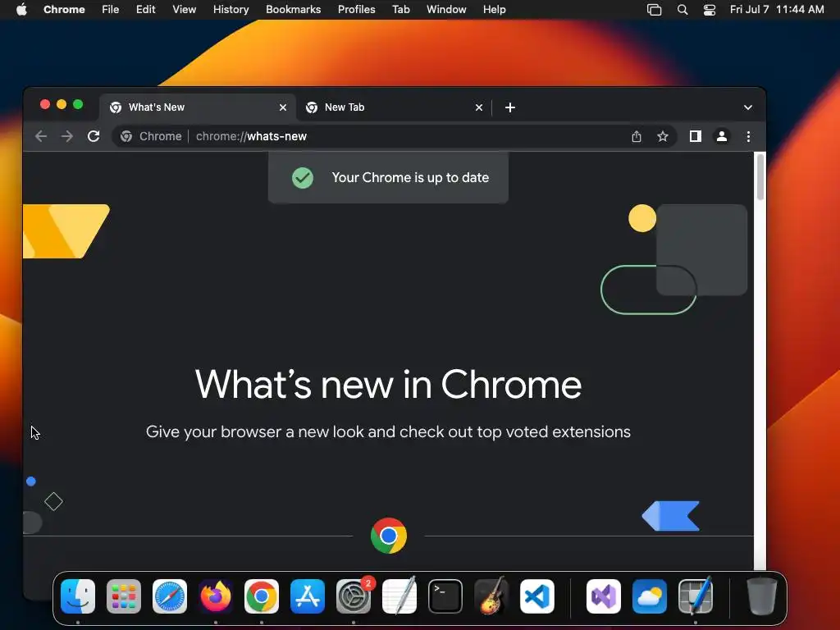Open Visual Studio Code from the Dock
The width and height of the screenshot is (840, 630).
537,596
